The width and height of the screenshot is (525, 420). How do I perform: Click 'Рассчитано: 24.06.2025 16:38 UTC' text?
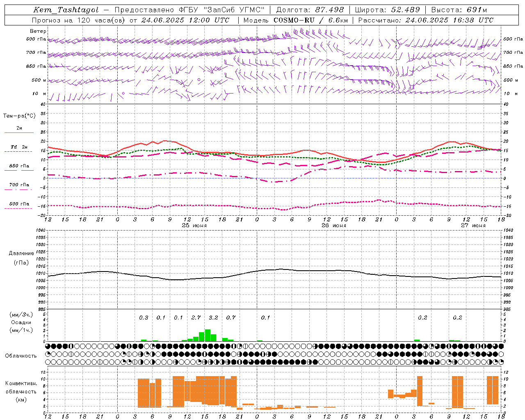click(x=426, y=20)
